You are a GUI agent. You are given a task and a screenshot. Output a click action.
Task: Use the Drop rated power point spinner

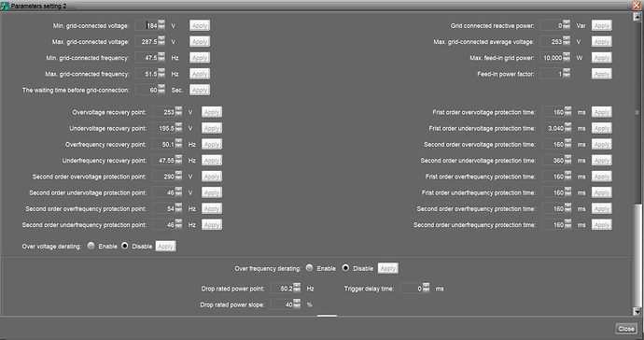pos(297,289)
